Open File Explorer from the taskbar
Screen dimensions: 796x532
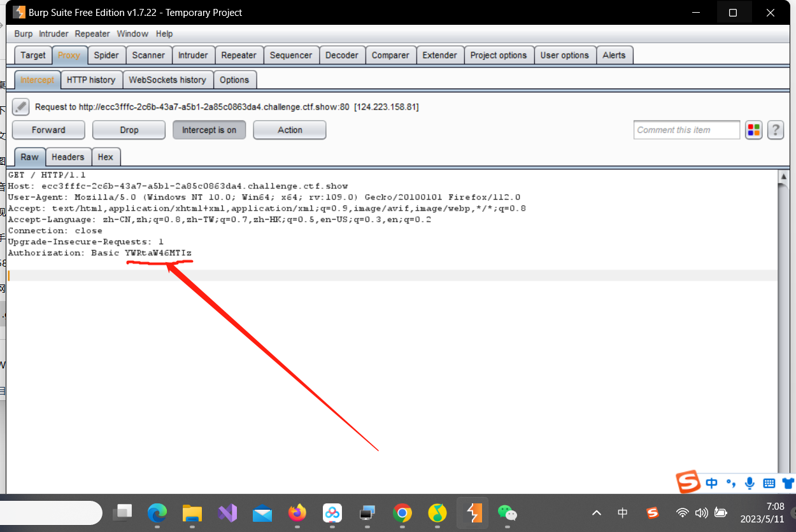pos(192,513)
